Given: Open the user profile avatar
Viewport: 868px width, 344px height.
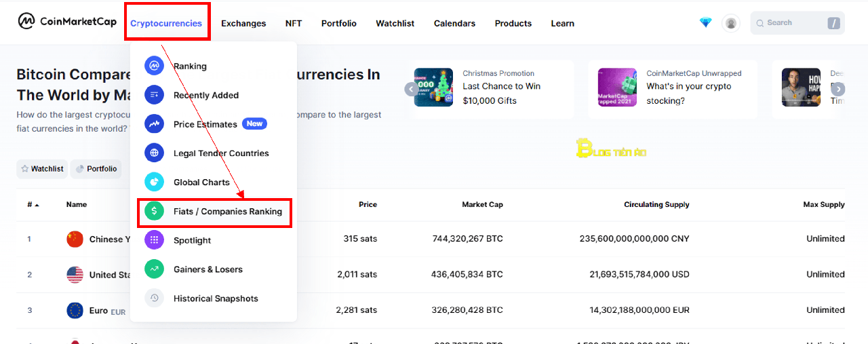Looking at the screenshot, I should coord(731,23).
